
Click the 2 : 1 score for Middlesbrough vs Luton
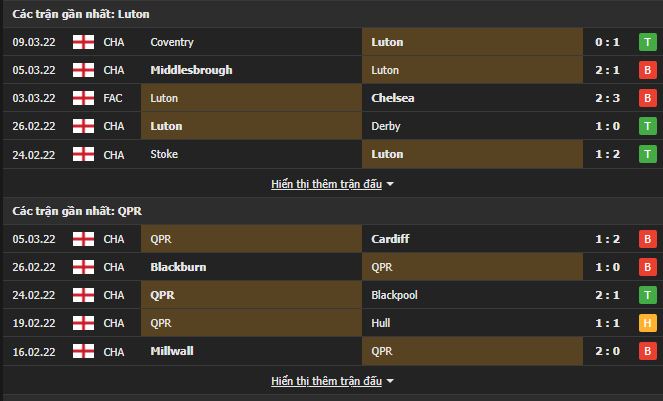607,70
